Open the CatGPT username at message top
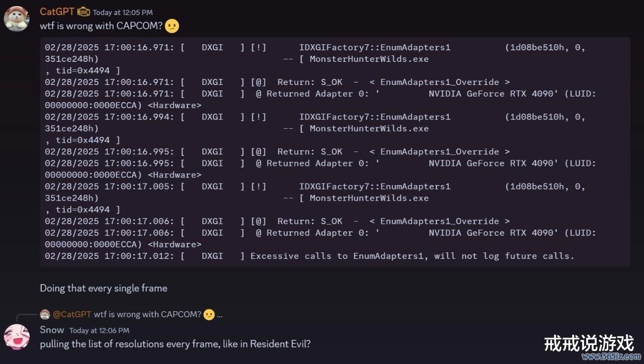This screenshot has height=364, width=644. (x=57, y=12)
